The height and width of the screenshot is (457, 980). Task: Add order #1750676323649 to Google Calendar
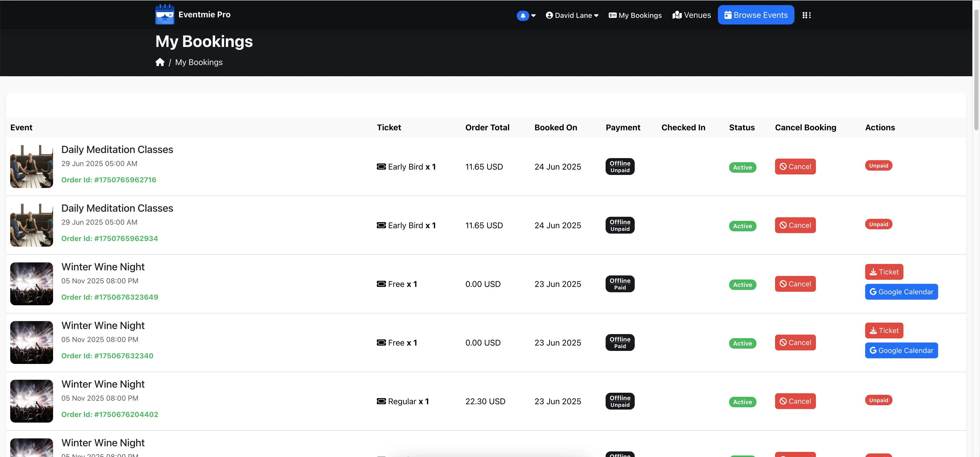pyautogui.click(x=901, y=292)
